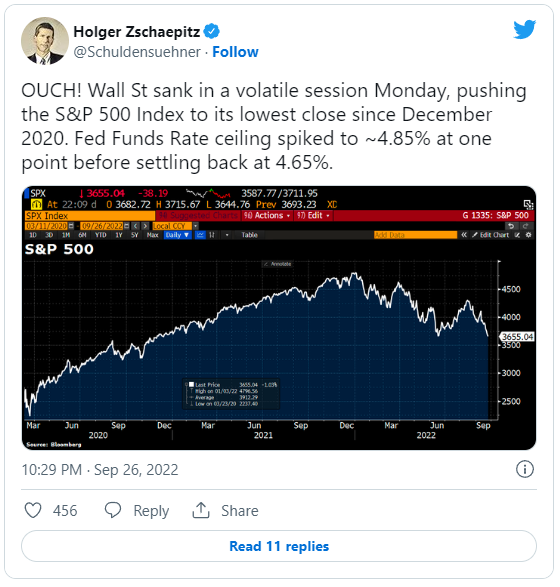Open the Daily frequency dropdown
The width and height of the screenshot is (560, 587).
(x=177, y=235)
